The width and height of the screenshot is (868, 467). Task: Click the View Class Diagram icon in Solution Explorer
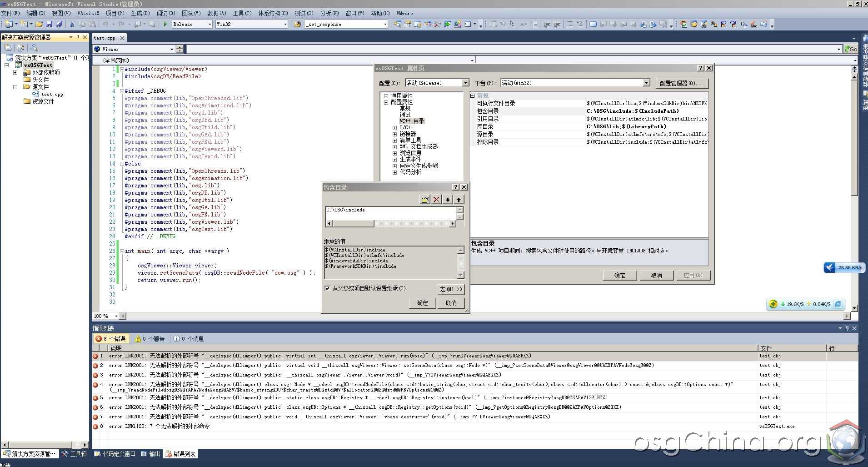click(34, 48)
